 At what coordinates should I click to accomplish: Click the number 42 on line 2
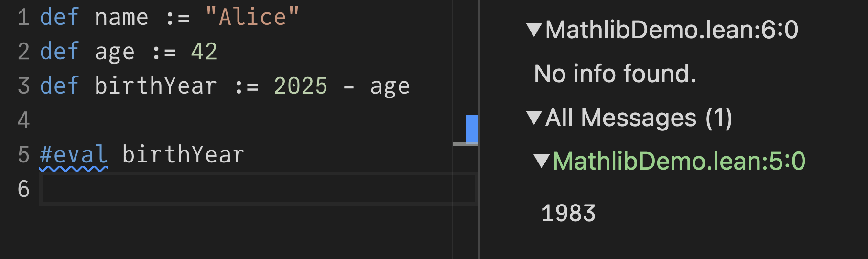(x=204, y=52)
